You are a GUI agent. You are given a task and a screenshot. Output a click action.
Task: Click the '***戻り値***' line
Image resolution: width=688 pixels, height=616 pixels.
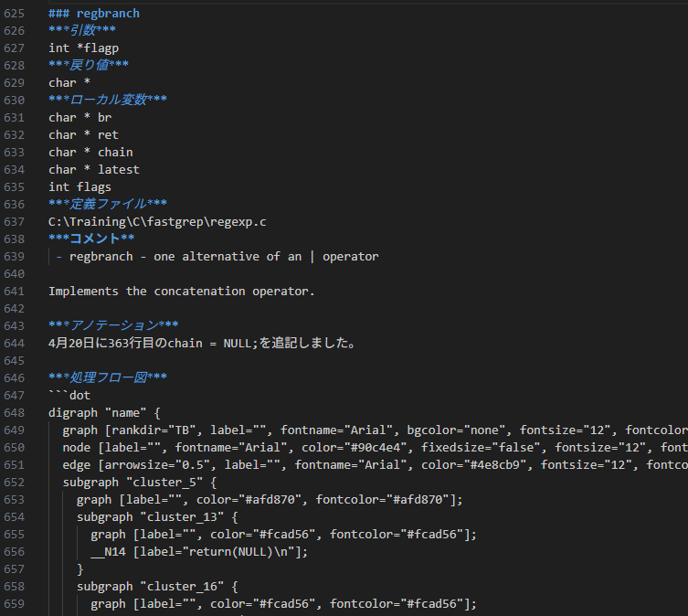89,66
